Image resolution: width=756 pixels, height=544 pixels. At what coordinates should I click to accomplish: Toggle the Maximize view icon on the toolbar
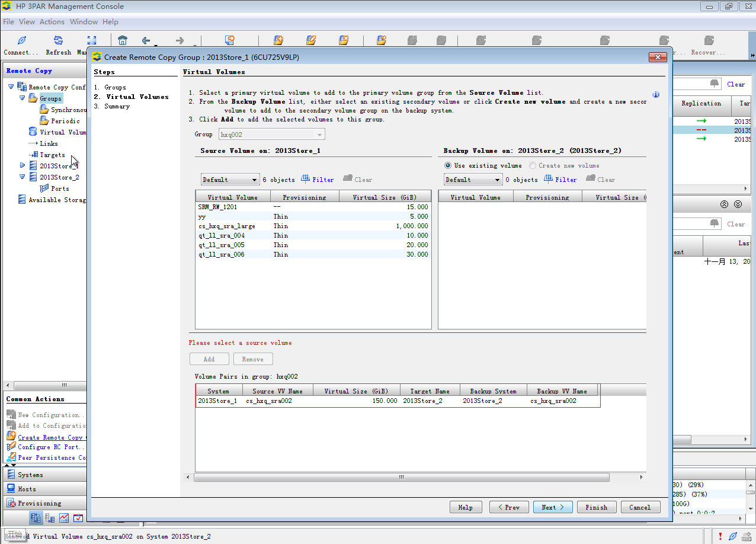pyautogui.click(x=91, y=40)
